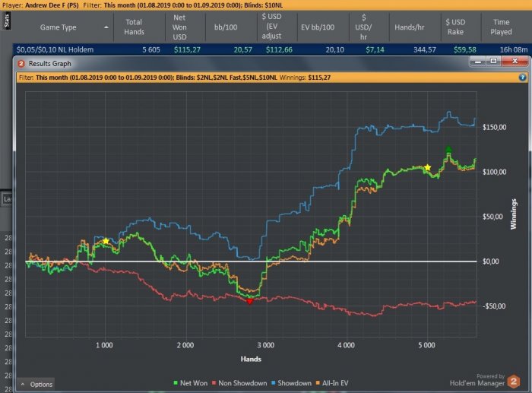Click the 16h 08m time played value
This screenshot has height=393, width=532.
pyautogui.click(x=513, y=50)
